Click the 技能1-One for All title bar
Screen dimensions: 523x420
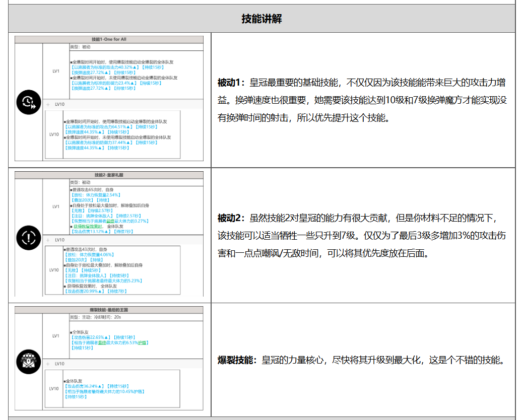[x=109, y=39]
